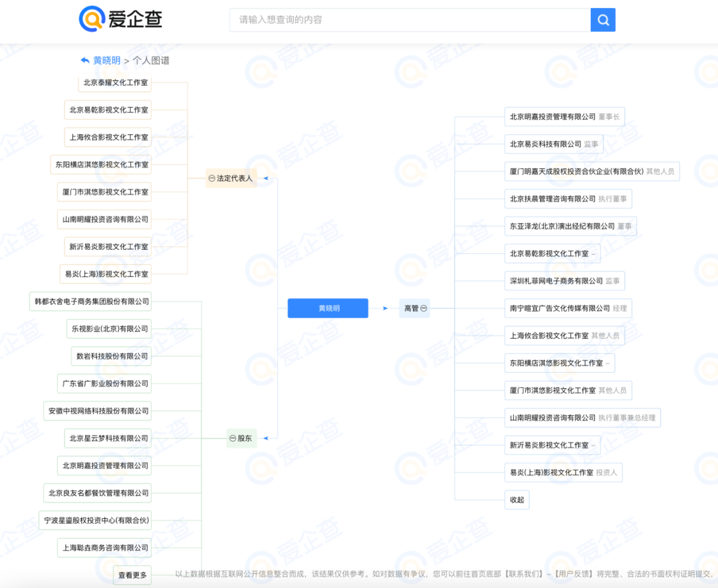Open 山南明耀投资咨询有限公司 执行董事兼总经理 node
The height and width of the screenshot is (588, 718).
coord(582,418)
